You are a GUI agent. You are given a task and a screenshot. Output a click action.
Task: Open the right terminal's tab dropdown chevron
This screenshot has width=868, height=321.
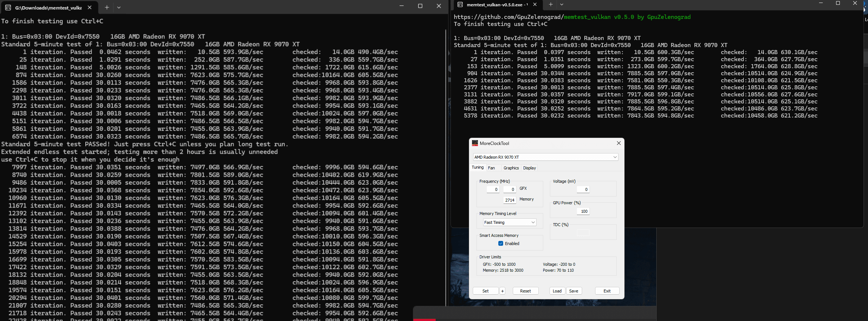tap(562, 4)
